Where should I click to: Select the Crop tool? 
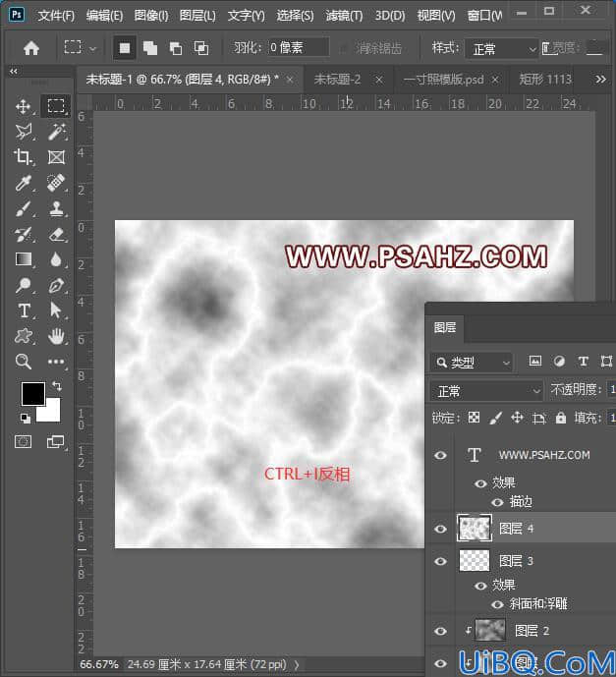point(23,157)
